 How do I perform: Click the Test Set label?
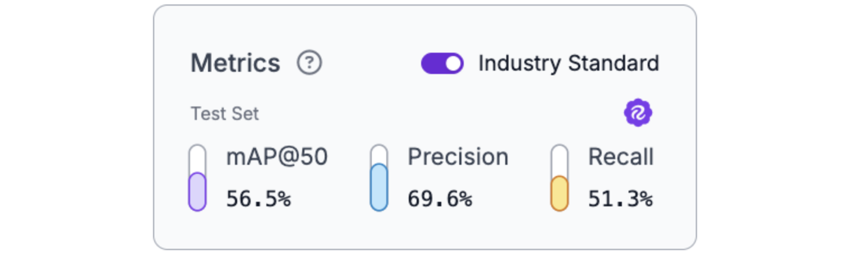click(225, 114)
